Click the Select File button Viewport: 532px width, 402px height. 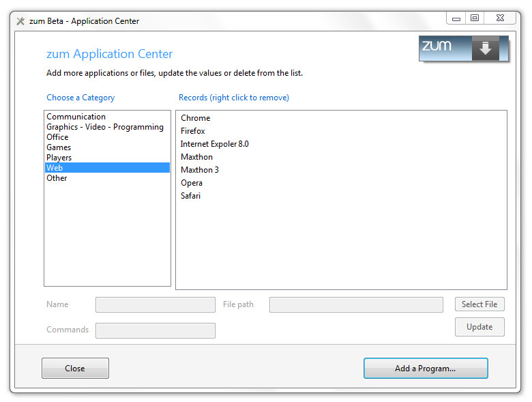point(479,304)
